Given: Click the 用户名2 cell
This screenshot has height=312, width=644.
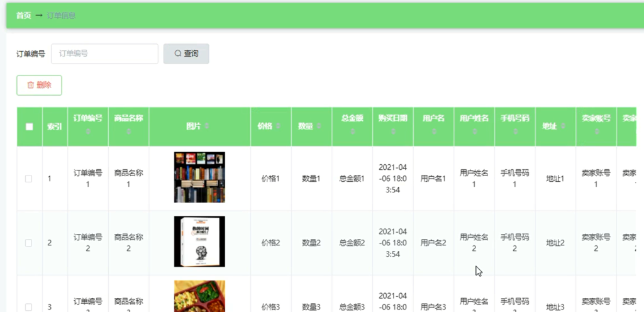Looking at the screenshot, I should [433, 243].
